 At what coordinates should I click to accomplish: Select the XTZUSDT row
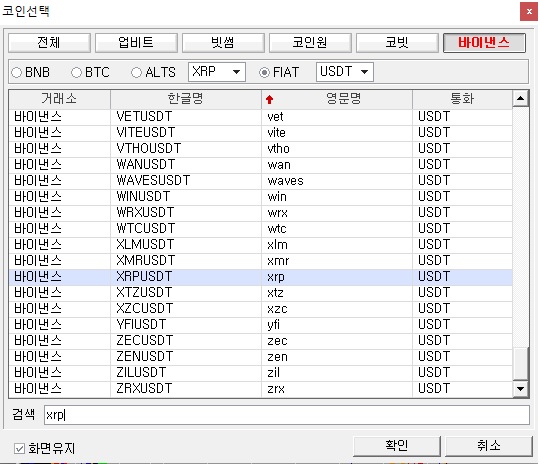261,293
